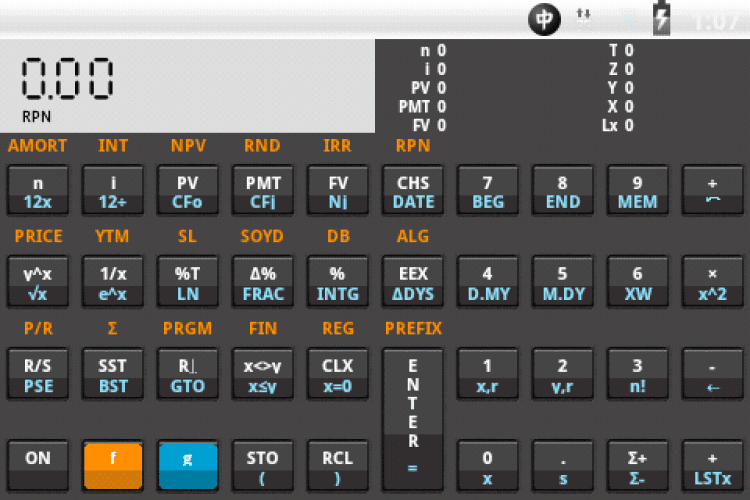This screenshot has height=500, width=750.
Task: Tap the % / INTG key
Action: (x=338, y=282)
